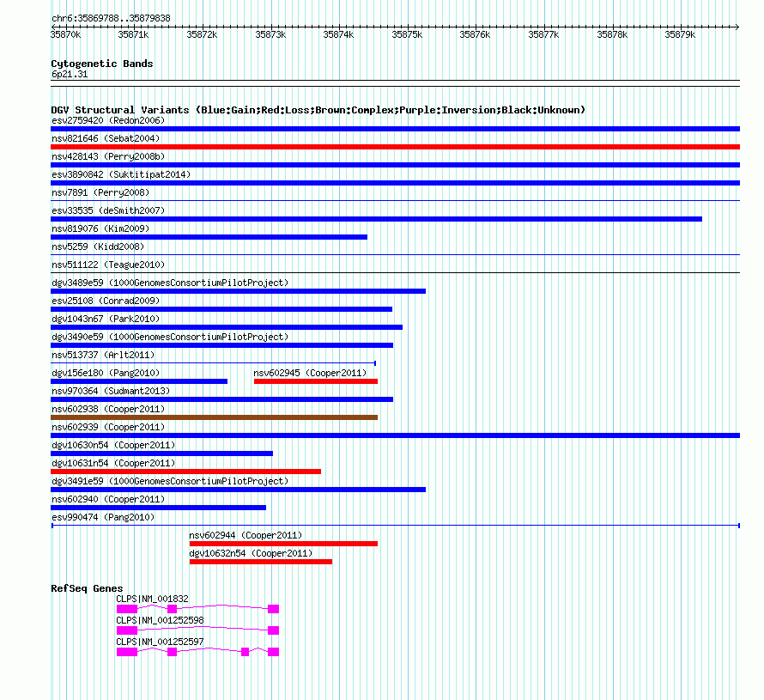The image size is (764, 700).
Task: Click the 35874k ruler mark
Action: tap(338, 34)
